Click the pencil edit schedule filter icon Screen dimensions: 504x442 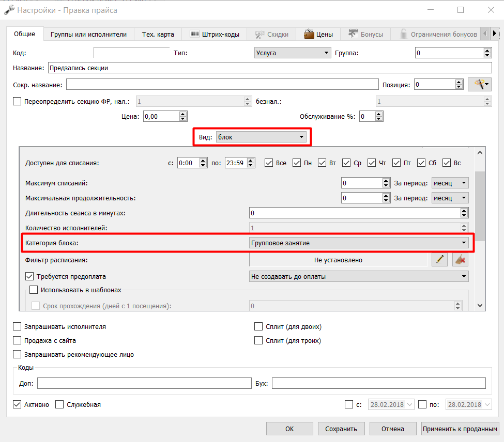point(439,260)
